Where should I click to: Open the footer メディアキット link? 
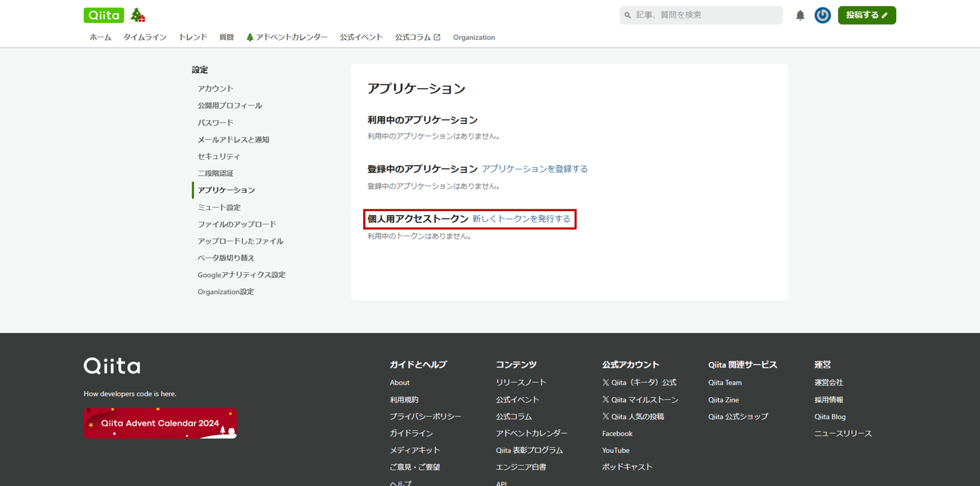click(x=415, y=450)
